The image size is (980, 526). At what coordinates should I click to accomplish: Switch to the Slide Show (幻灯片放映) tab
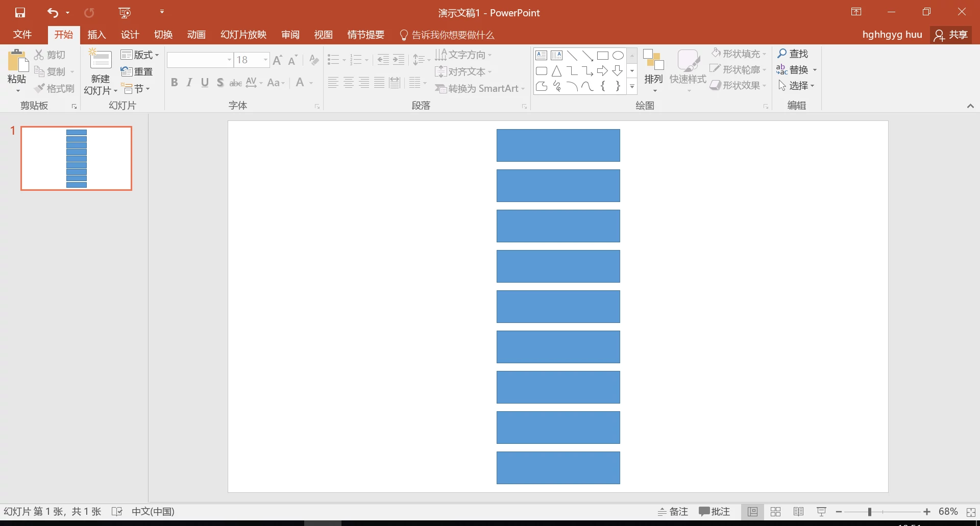coord(243,35)
